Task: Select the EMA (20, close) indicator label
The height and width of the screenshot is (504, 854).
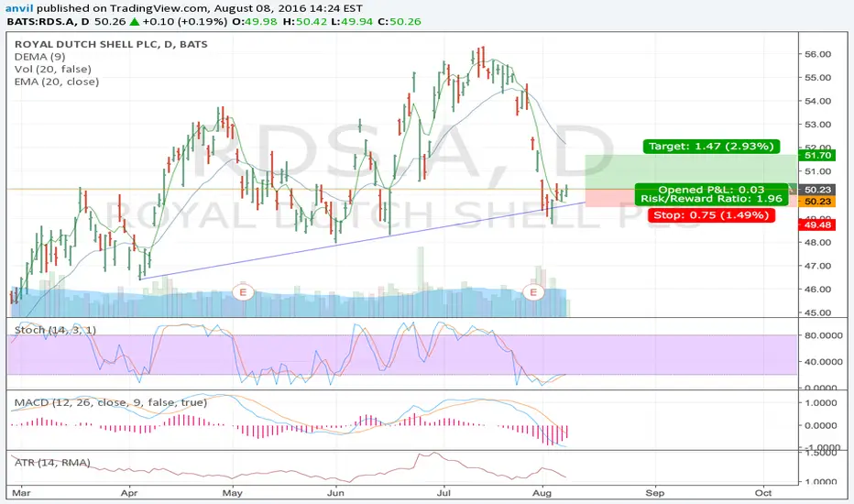Action: (x=57, y=82)
